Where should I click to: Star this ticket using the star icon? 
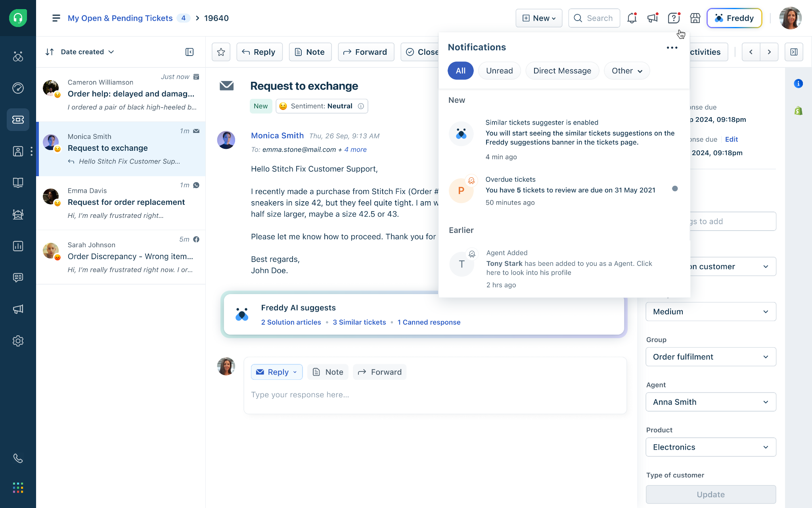click(221, 52)
